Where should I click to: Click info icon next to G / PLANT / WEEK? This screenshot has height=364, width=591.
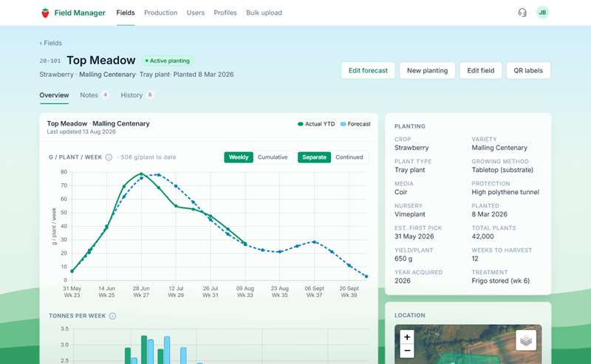point(109,157)
